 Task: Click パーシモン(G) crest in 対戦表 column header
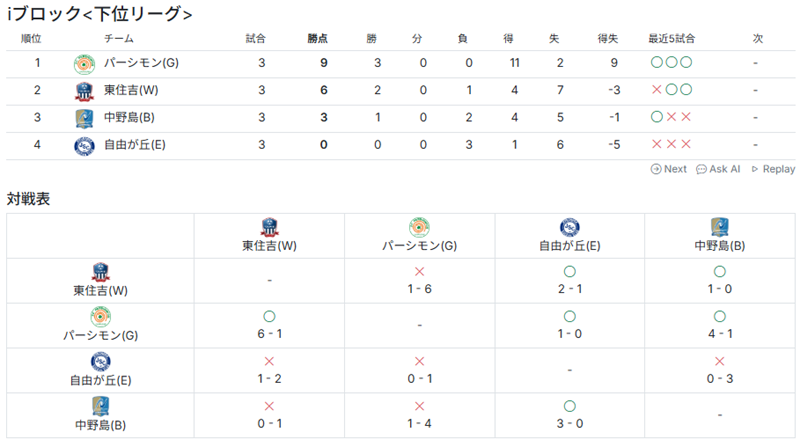[x=419, y=227]
